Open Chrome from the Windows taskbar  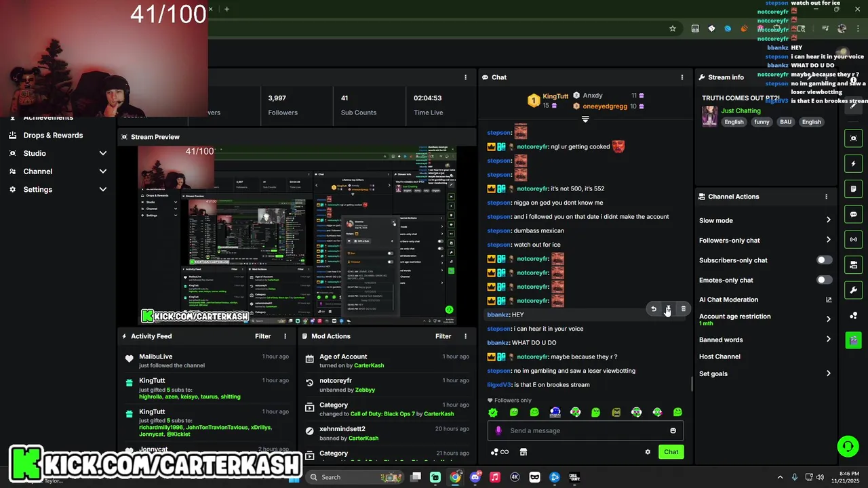click(x=455, y=477)
